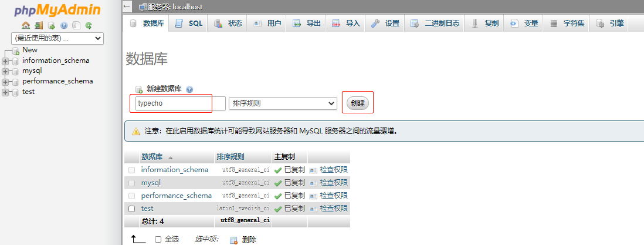Open the 状态 tab

[x=228, y=24]
